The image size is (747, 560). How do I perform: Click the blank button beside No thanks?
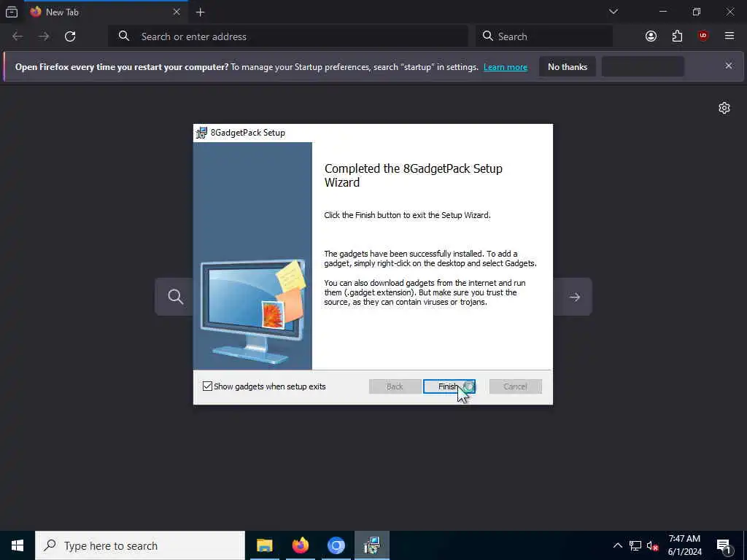pyautogui.click(x=643, y=66)
